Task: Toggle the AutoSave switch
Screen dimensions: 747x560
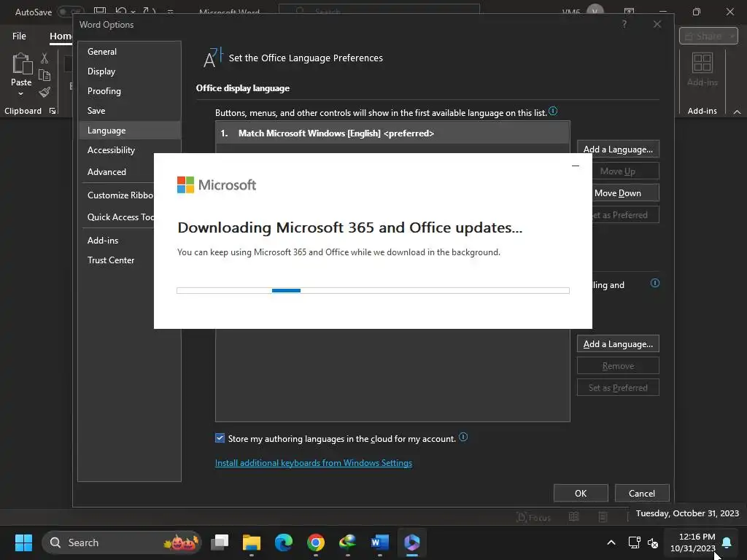Action: 70,12
